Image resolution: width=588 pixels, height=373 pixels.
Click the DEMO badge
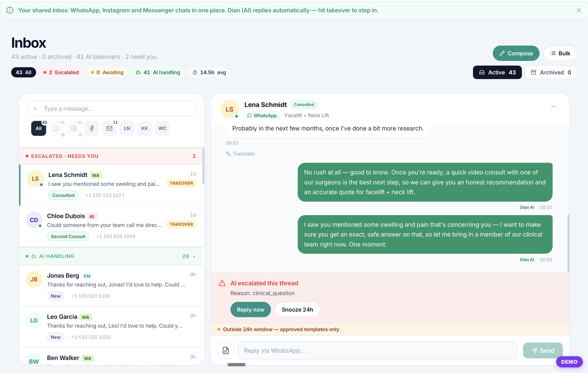(569, 362)
